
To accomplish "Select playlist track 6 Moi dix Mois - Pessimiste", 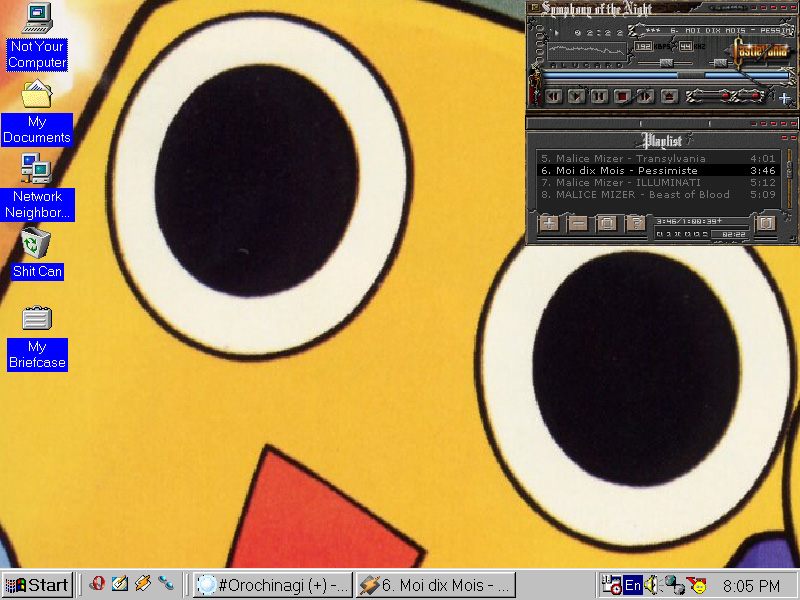I will pyautogui.click(x=658, y=170).
